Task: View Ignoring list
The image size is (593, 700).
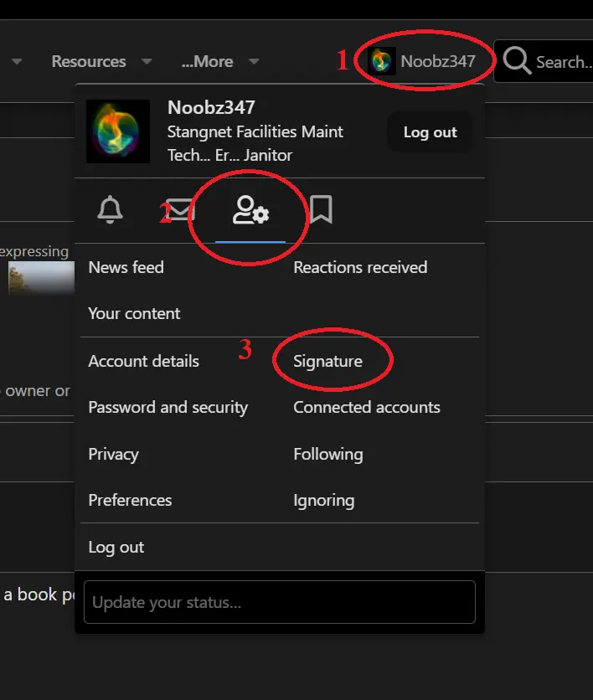Action: pyautogui.click(x=324, y=501)
